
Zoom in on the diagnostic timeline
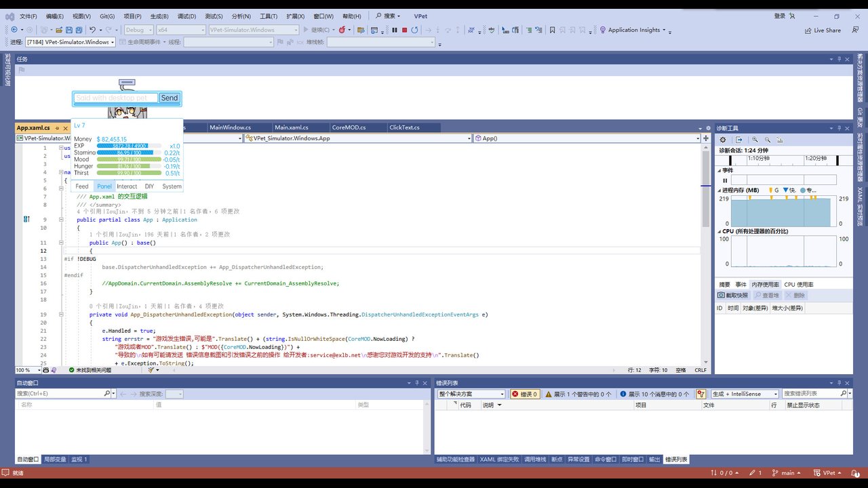tap(755, 140)
